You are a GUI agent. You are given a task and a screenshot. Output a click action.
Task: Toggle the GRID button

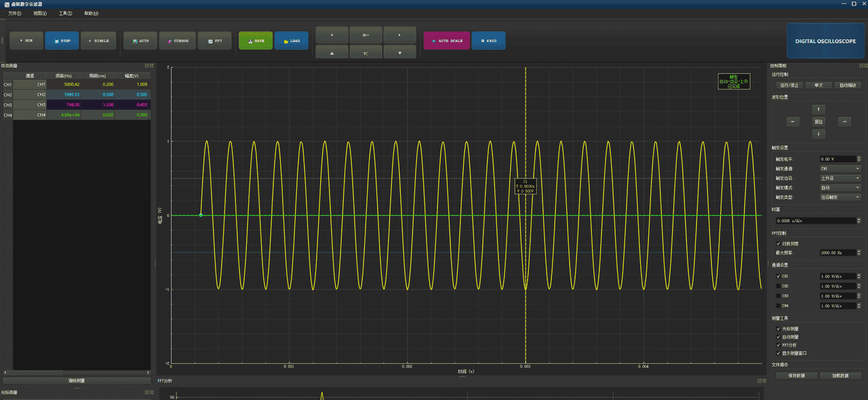point(488,41)
